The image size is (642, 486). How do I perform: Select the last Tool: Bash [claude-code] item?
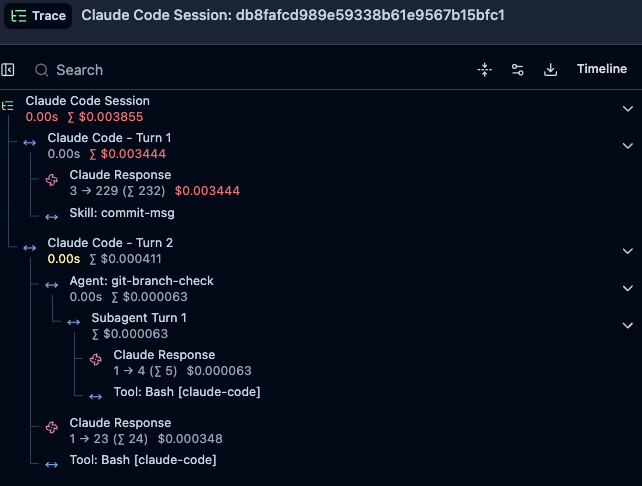pyautogui.click(x=142, y=460)
